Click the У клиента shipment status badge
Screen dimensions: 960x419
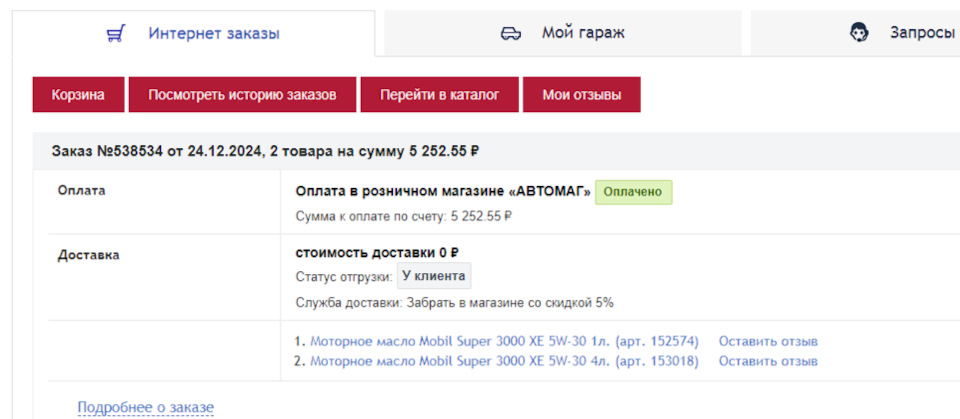coord(434,277)
